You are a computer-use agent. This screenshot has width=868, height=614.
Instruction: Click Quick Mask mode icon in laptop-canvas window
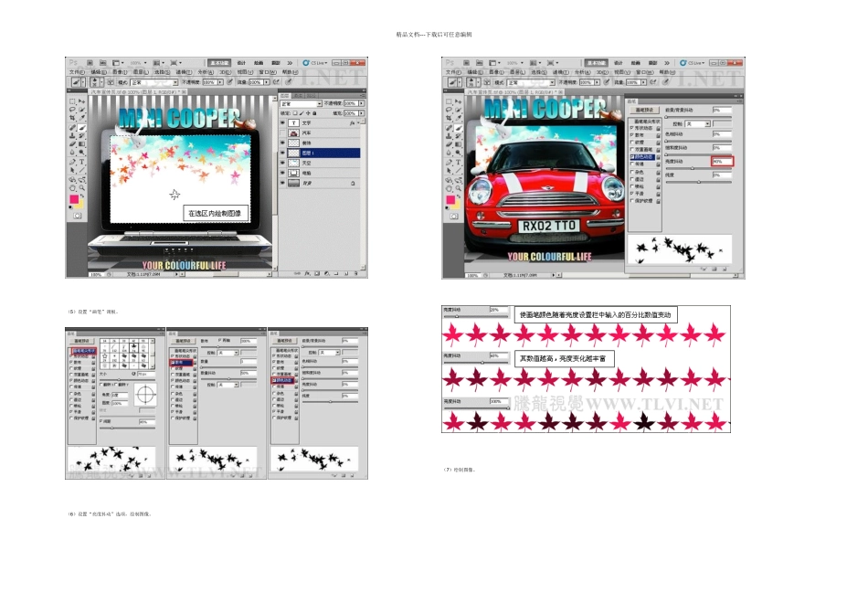click(77, 216)
